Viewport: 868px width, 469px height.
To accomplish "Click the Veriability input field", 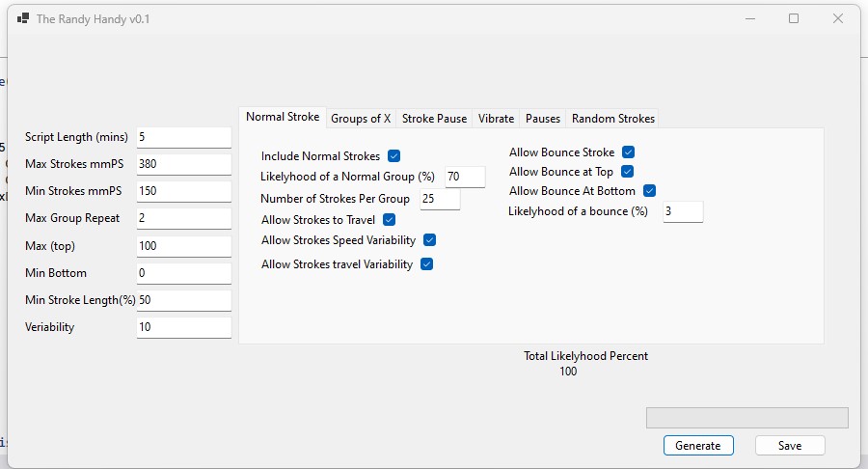I will tap(184, 327).
